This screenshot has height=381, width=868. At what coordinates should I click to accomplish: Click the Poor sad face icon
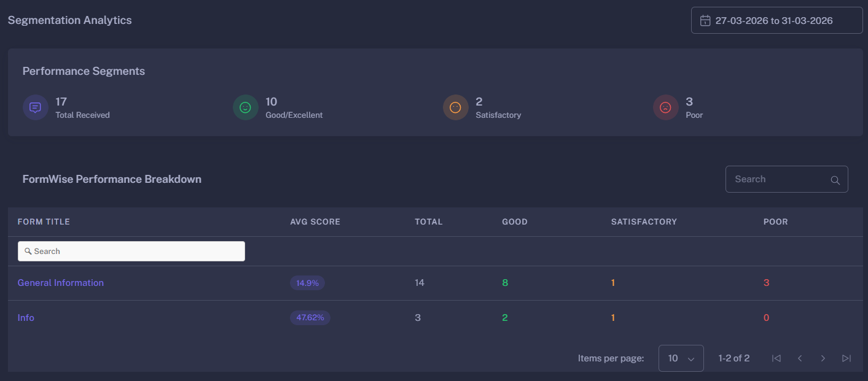[666, 107]
